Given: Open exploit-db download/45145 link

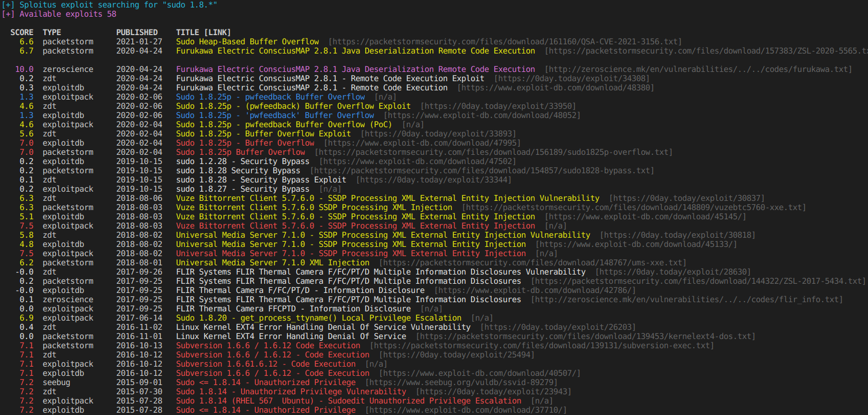Looking at the screenshot, I should coord(645,216).
